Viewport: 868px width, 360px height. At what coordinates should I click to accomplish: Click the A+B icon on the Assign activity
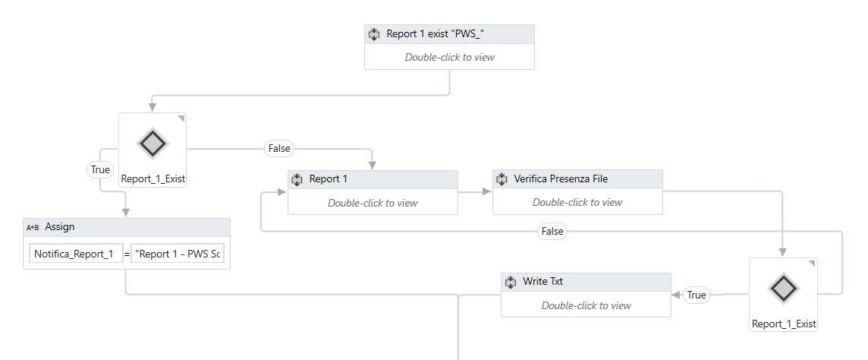33,227
